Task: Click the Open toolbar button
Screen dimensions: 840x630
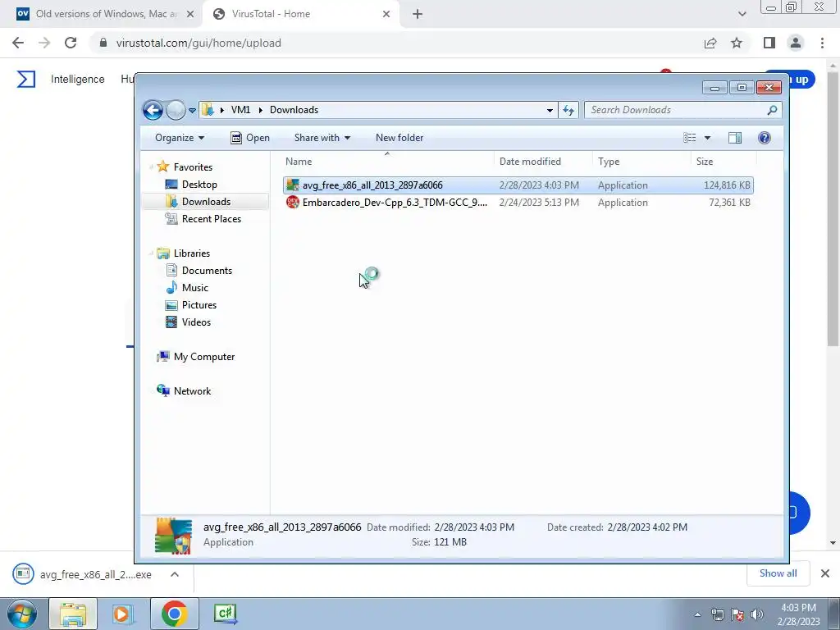Action: click(249, 138)
